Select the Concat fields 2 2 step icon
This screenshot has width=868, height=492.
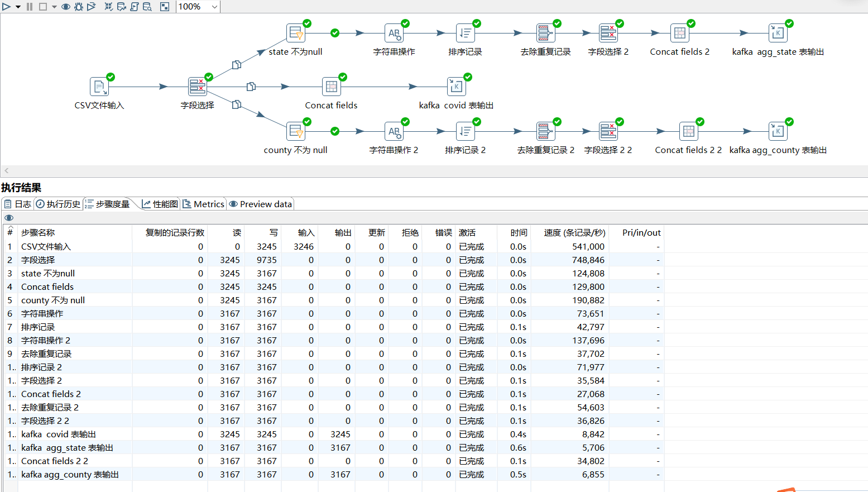pos(688,131)
